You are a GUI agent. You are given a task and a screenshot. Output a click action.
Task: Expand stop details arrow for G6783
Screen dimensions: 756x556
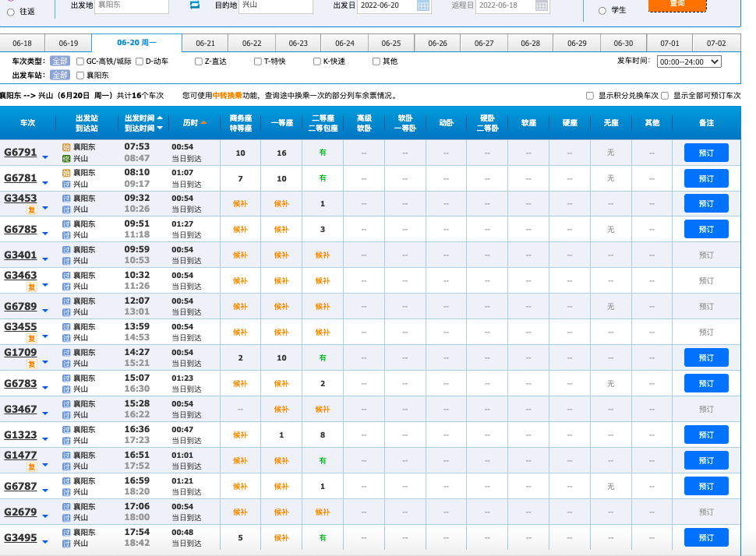45,388
